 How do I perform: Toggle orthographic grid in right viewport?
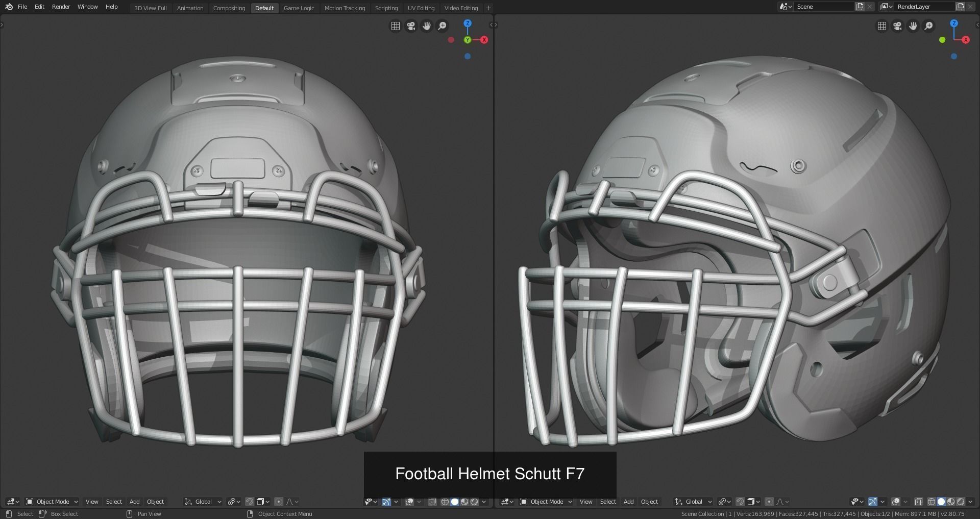(882, 26)
